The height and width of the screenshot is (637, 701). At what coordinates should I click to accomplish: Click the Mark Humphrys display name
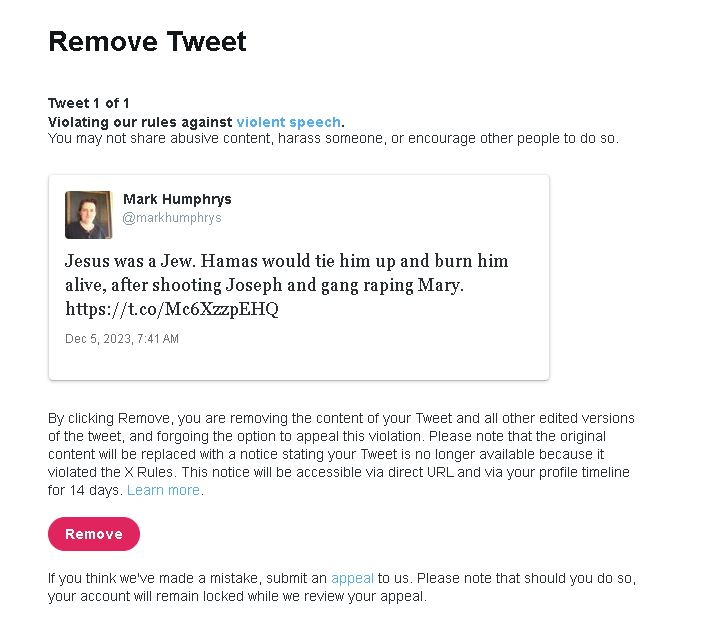(x=177, y=199)
